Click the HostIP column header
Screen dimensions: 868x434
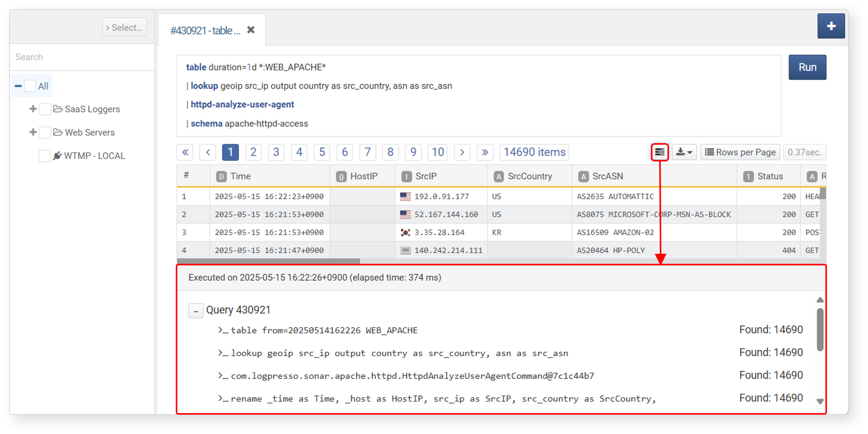(362, 176)
